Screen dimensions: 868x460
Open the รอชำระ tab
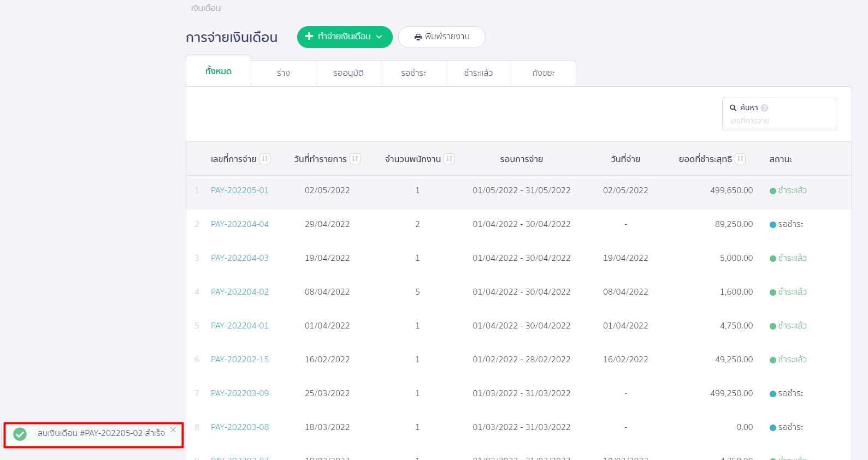[x=413, y=73]
